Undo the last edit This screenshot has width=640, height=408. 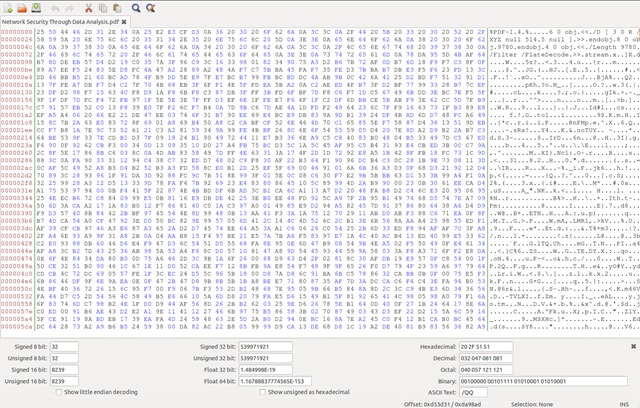coord(56,8)
